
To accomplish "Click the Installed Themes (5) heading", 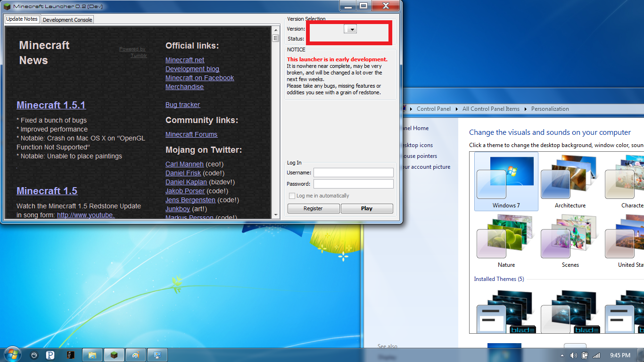I will click(499, 279).
